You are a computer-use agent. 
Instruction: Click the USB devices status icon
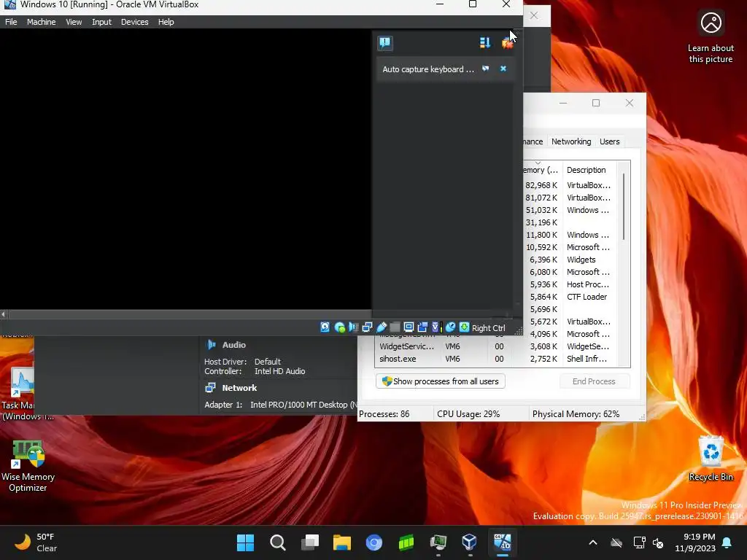(381, 327)
